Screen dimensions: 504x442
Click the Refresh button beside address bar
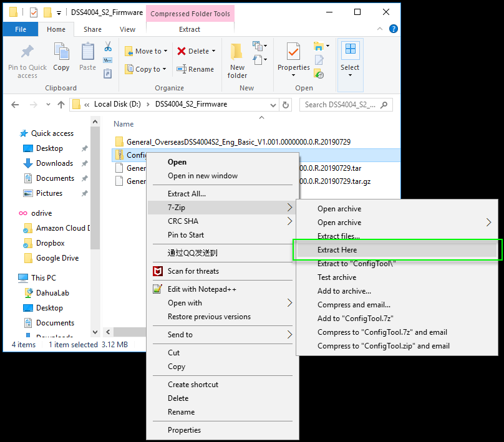(x=286, y=105)
